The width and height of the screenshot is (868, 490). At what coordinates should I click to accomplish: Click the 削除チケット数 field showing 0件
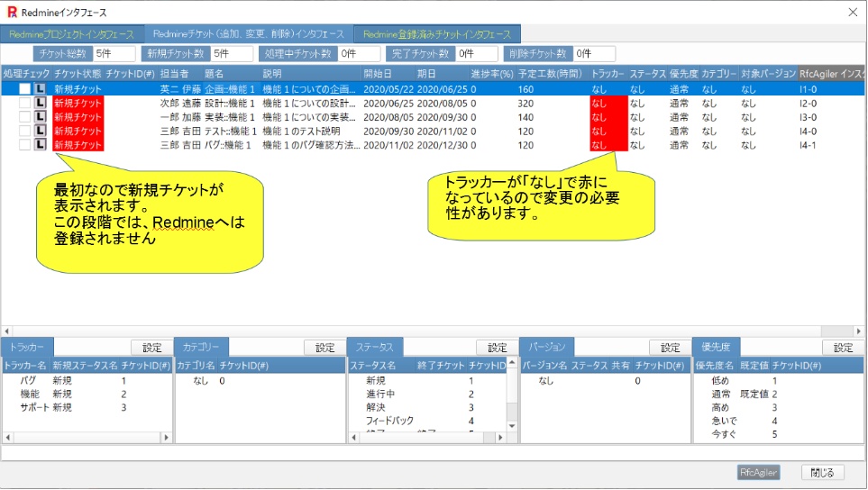(x=595, y=54)
